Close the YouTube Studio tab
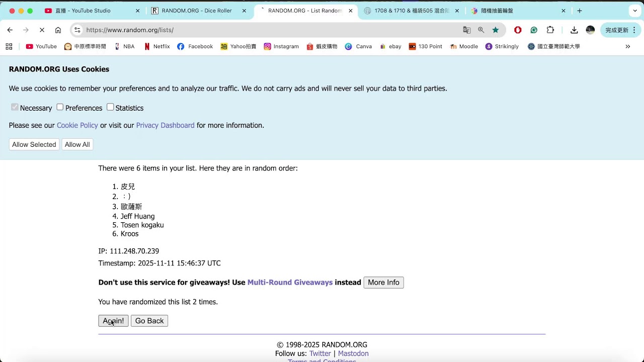 pos(138,11)
